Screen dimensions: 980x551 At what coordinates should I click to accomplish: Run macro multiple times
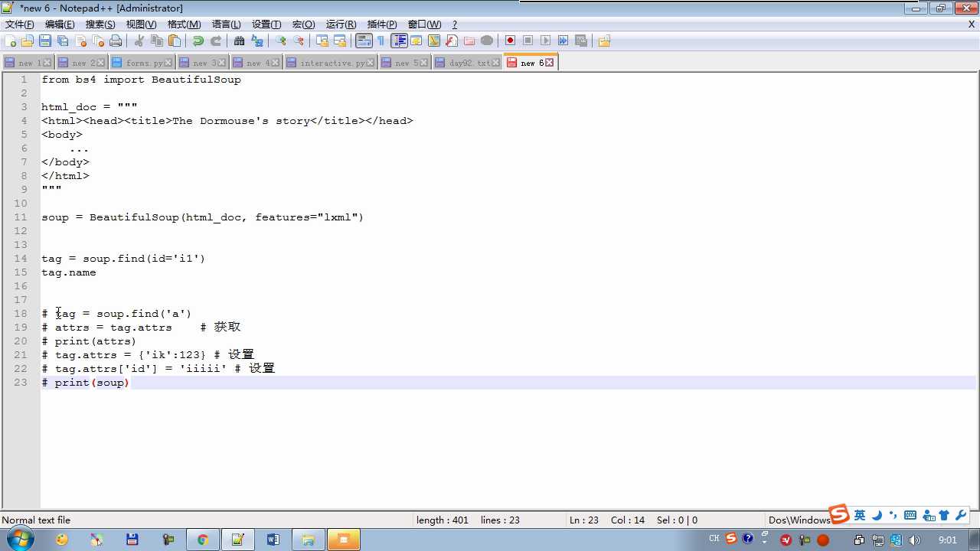(563, 41)
